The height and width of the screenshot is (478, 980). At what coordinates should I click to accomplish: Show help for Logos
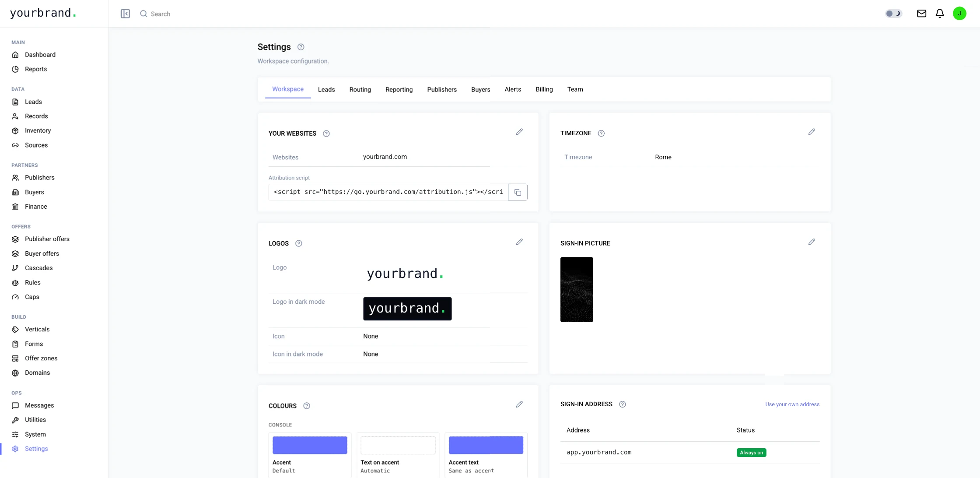(299, 243)
